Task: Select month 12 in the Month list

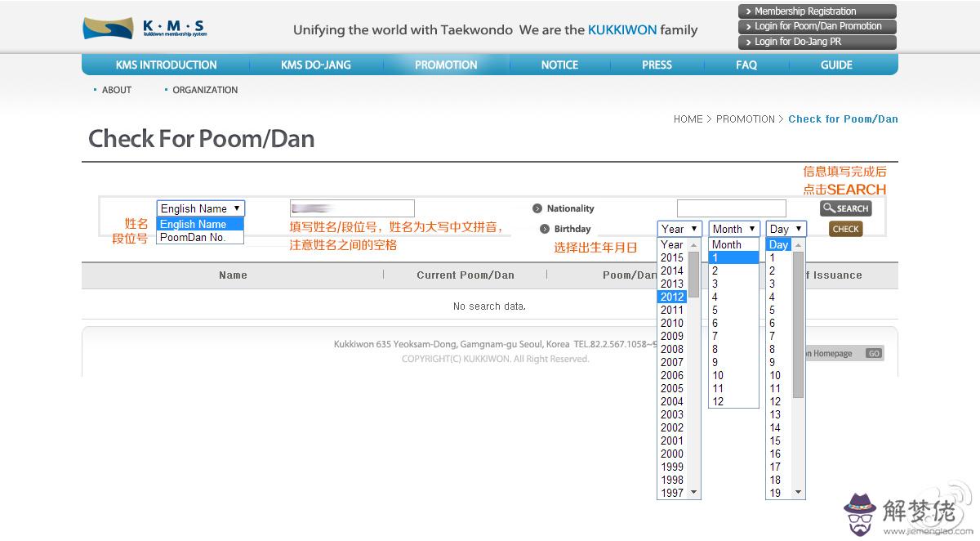Action: (733, 401)
